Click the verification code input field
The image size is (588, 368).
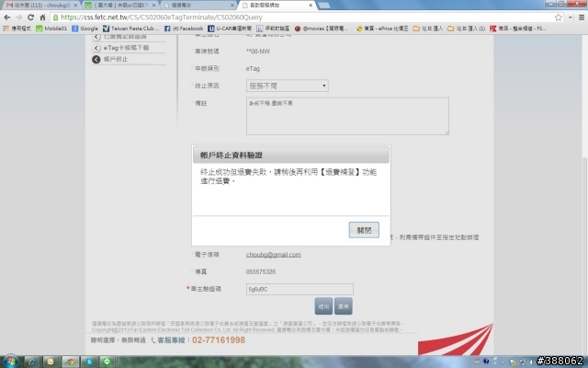(300, 289)
